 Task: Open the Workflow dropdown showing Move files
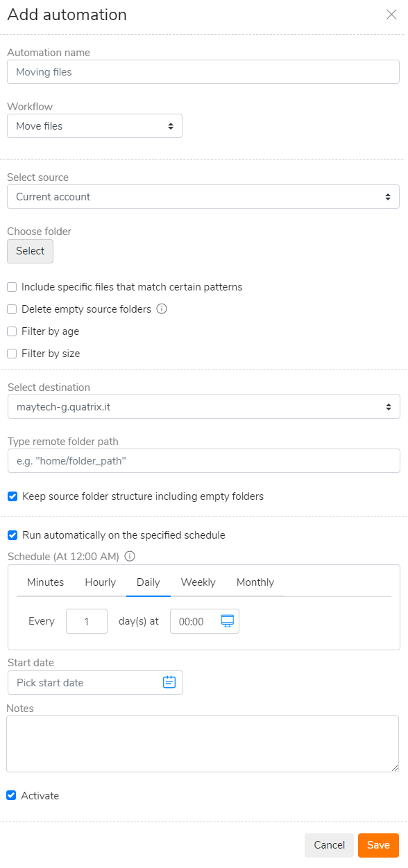[94, 126]
